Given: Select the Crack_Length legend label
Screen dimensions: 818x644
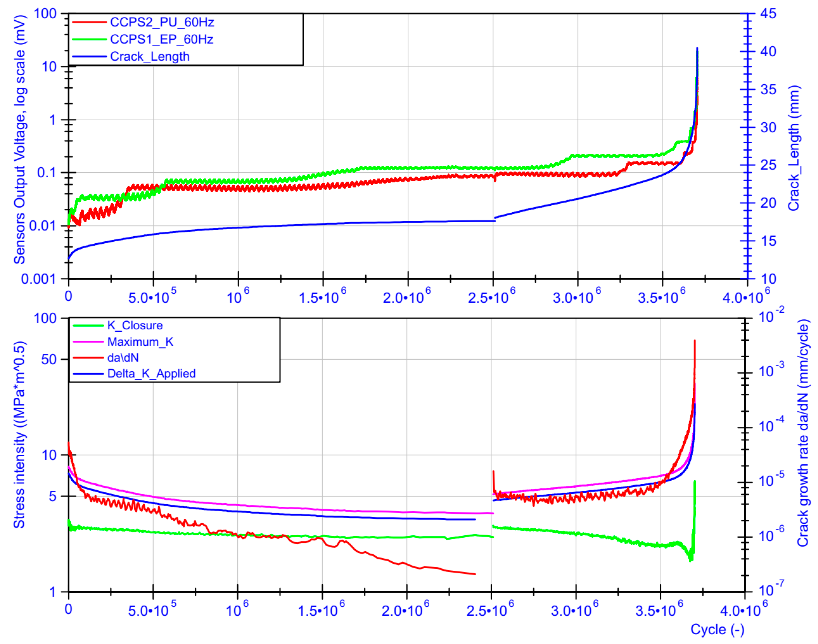Looking at the screenshot, I should pos(150,57).
